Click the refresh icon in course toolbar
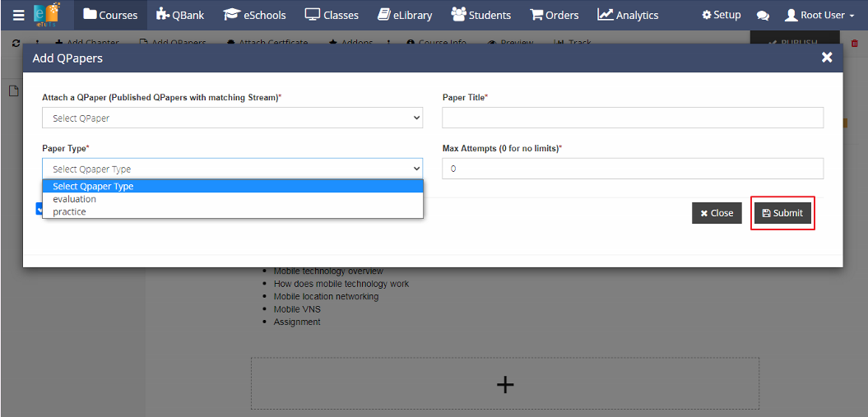Viewport: 868px width, 417px height. (16, 43)
